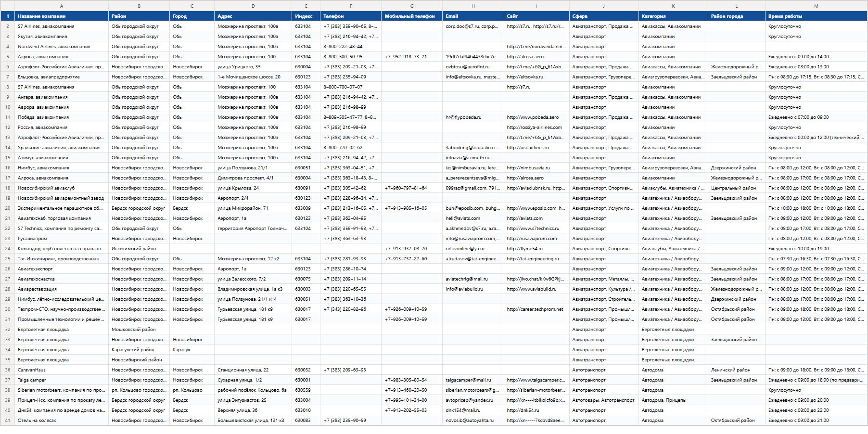Click email cell "novosib@autoyahta.ru"
This screenshot has width=868, height=434.
pyautogui.click(x=473, y=421)
